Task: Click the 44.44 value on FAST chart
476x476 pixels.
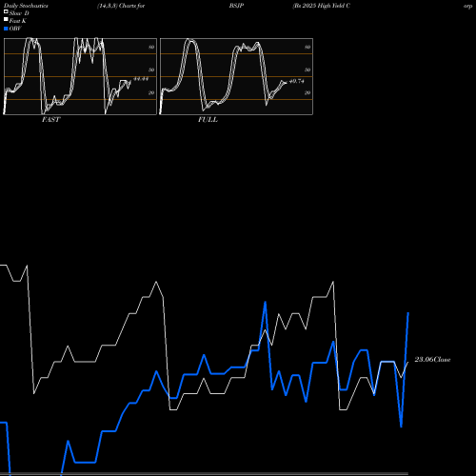Action: click(x=141, y=79)
